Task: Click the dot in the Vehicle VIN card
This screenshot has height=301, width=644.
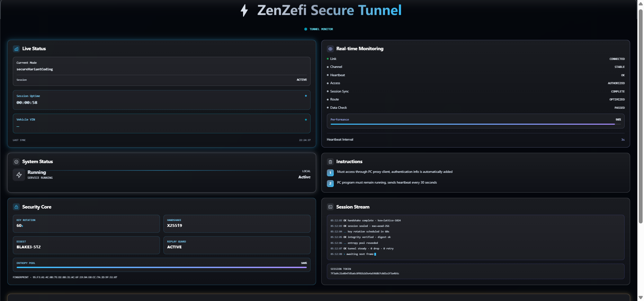Action: coord(306,119)
